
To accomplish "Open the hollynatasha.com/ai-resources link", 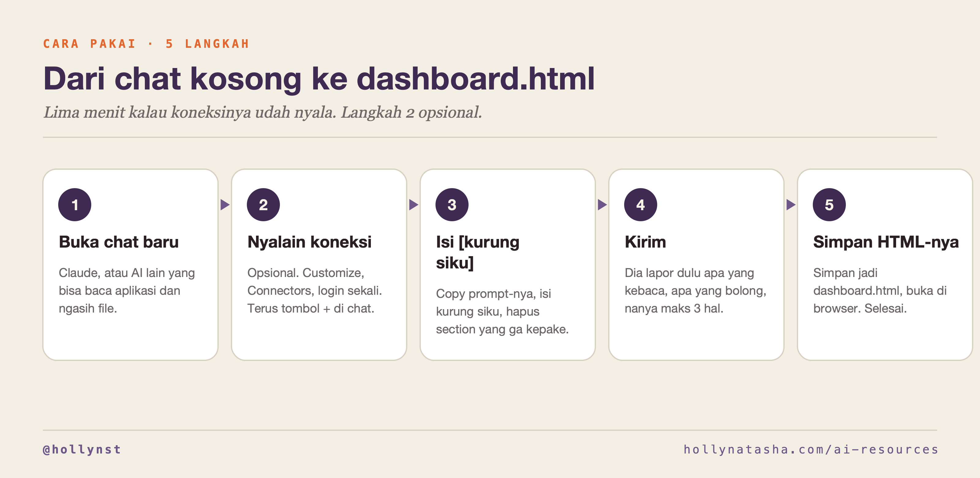I will tap(811, 450).
